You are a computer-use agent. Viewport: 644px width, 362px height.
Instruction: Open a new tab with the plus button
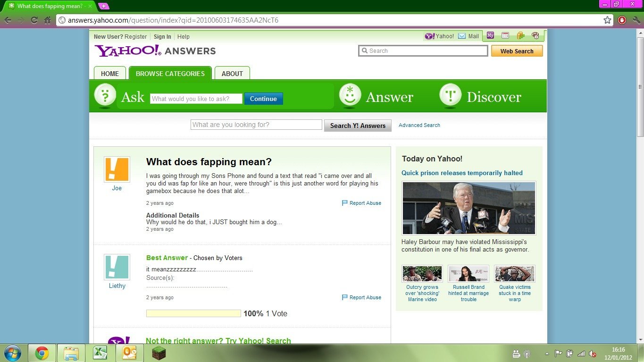tap(104, 6)
